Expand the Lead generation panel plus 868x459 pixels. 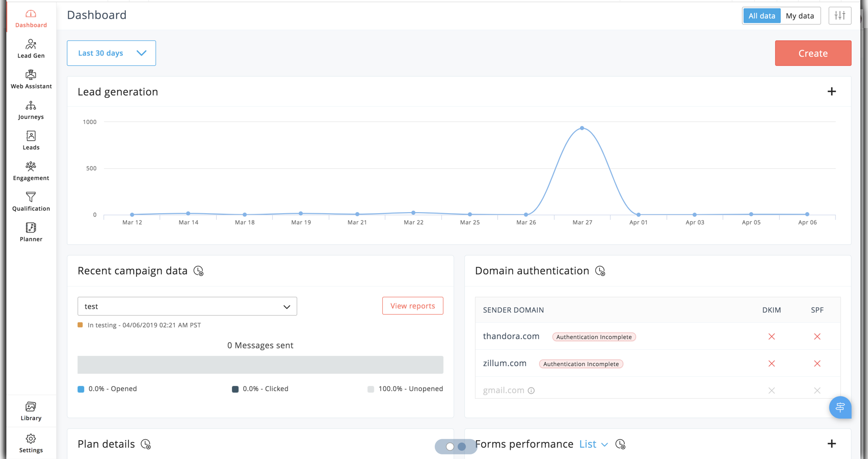pyautogui.click(x=831, y=92)
